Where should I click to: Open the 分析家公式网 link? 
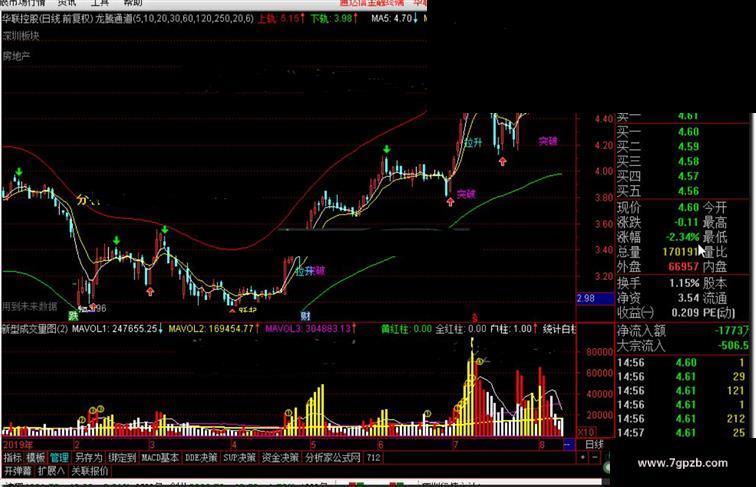coord(333,458)
